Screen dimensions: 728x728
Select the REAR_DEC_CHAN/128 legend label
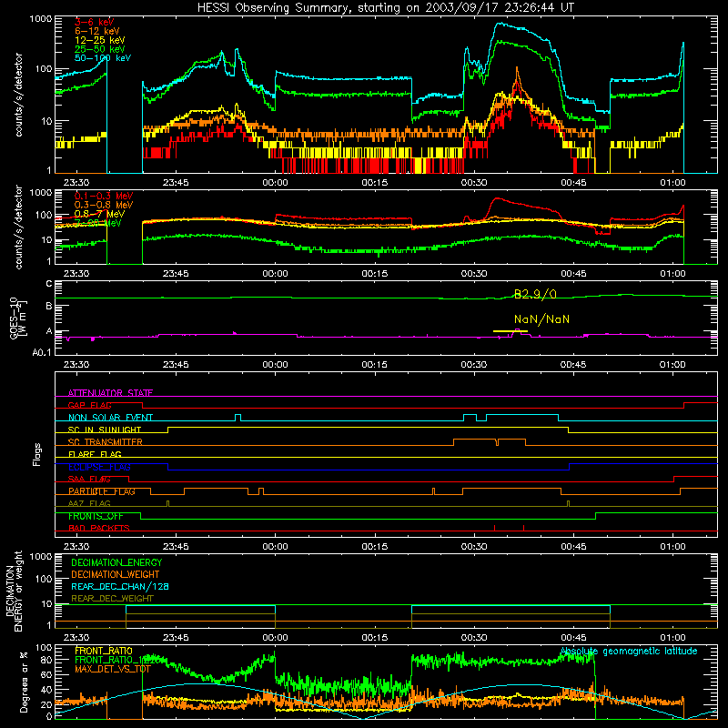(x=120, y=586)
